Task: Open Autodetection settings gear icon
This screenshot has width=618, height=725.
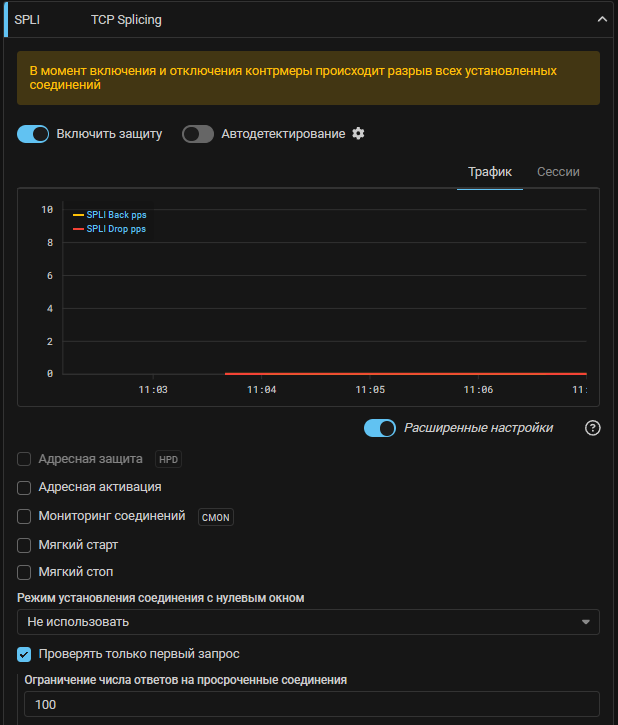Action: 358,134
